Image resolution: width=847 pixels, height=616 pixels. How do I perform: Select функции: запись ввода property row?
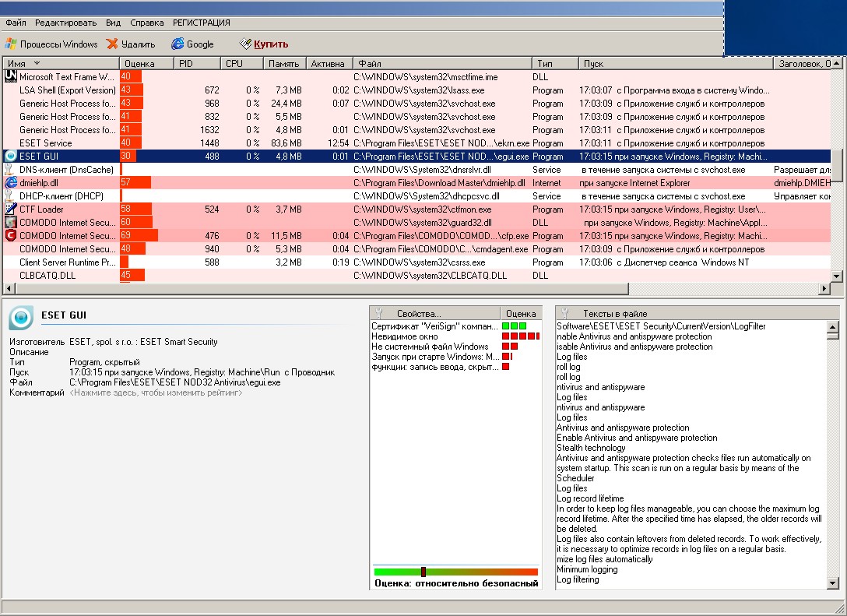(x=455, y=367)
